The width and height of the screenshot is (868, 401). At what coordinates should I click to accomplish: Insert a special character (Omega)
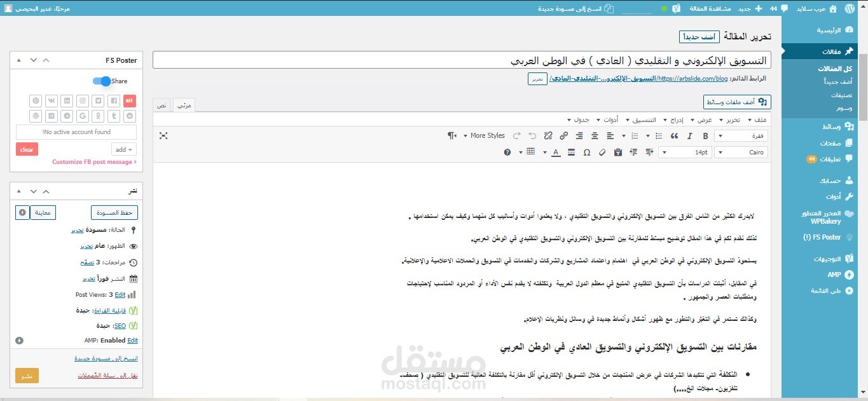[x=586, y=153]
